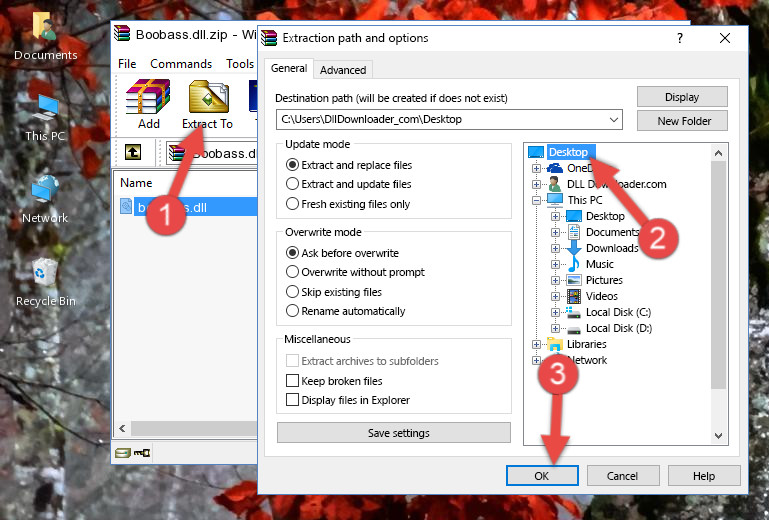Click the New Folder button

(x=682, y=121)
